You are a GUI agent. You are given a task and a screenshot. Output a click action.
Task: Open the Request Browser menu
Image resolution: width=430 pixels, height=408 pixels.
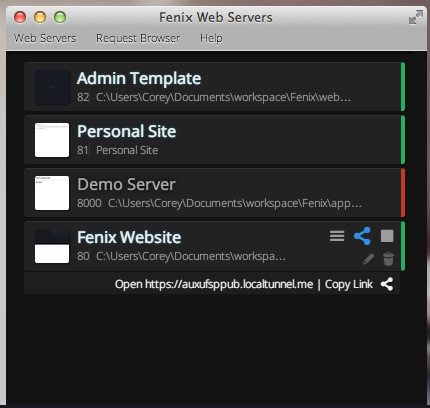click(x=138, y=38)
